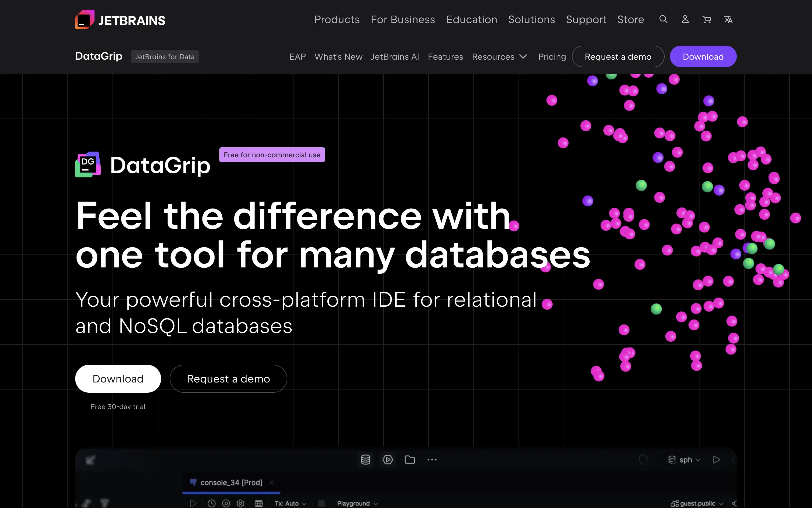Open the Store menu
Image resolution: width=812 pixels, height=508 pixels.
(x=630, y=19)
